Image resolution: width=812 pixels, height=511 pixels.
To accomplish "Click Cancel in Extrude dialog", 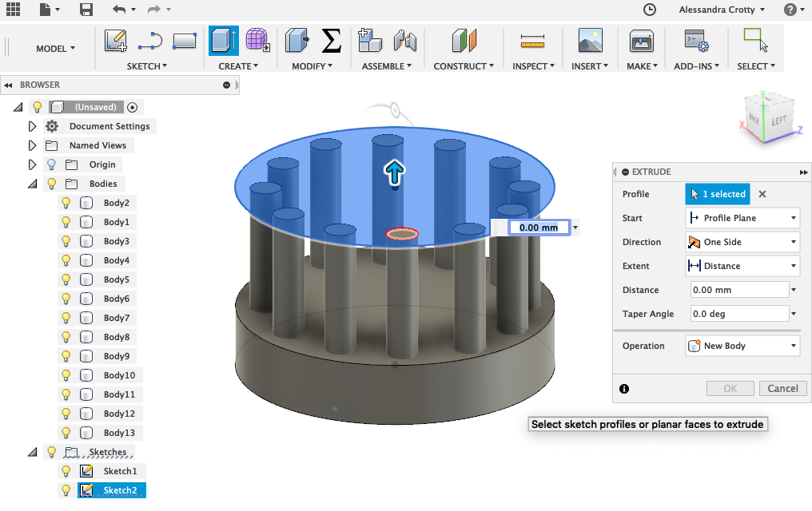I will [x=782, y=388].
